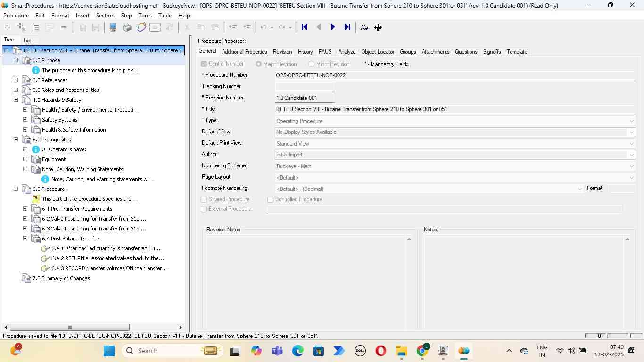This screenshot has height=362, width=644.
Task: Select the 6.4.2 RETURN all associated valves step
Action: click(x=107, y=258)
